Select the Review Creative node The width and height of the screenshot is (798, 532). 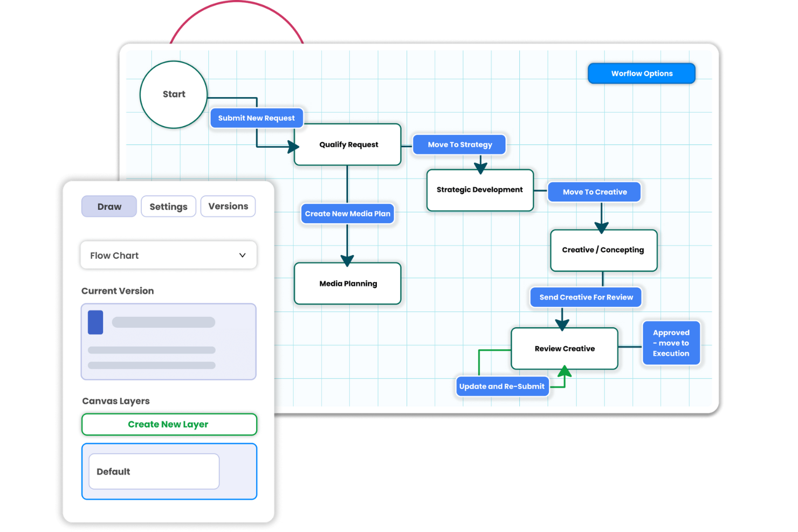click(565, 349)
